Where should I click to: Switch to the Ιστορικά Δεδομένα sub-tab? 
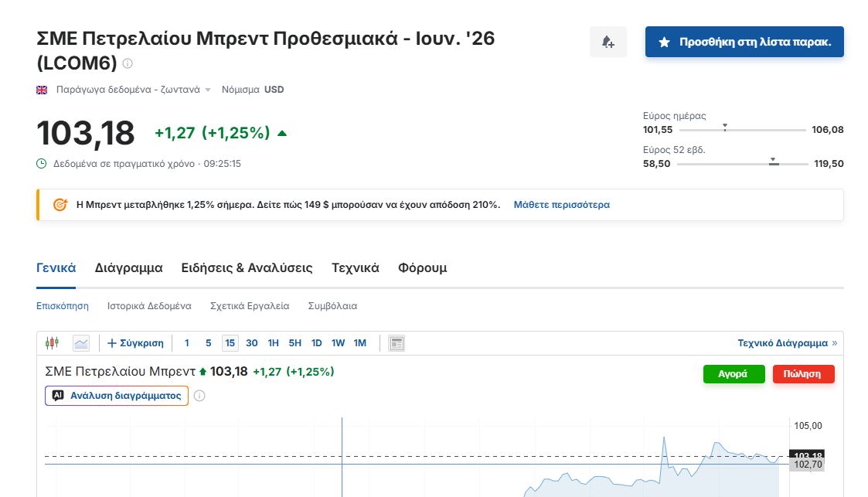(x=149, y=306)
